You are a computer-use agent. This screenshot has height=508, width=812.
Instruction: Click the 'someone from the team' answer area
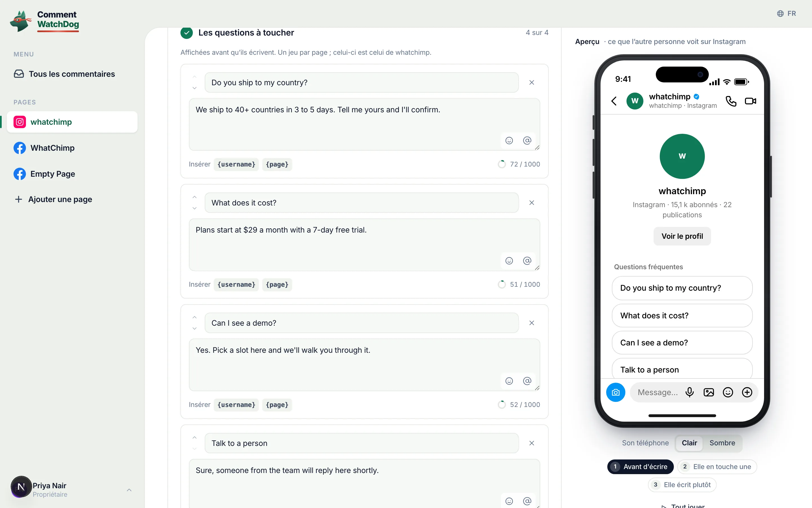tap(364, 484)
